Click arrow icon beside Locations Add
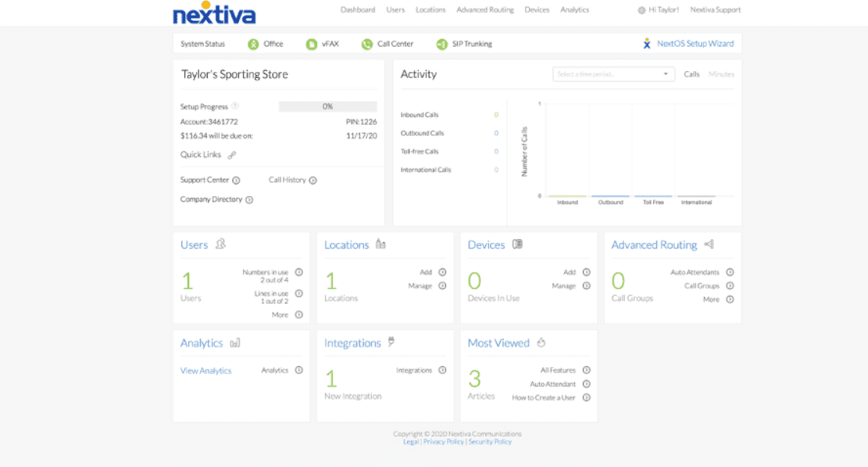The image size is (868, 467). [442, 273]
